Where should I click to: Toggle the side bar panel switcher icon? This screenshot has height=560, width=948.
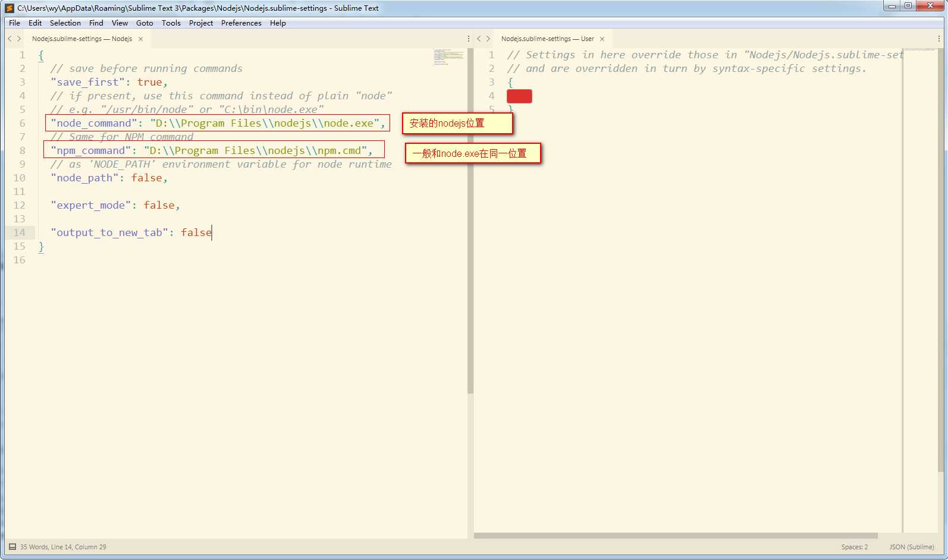(12, 547)
